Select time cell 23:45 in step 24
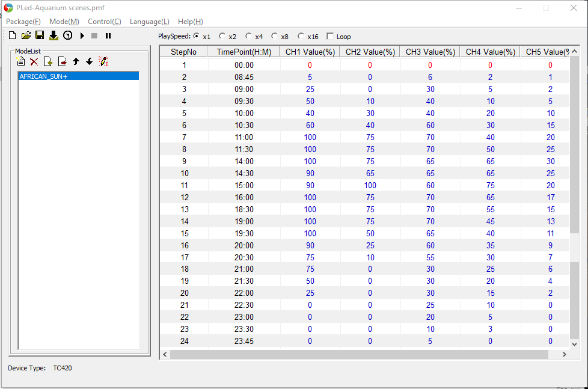This screenshot has width=588, height=389. (x=243, y=341)
